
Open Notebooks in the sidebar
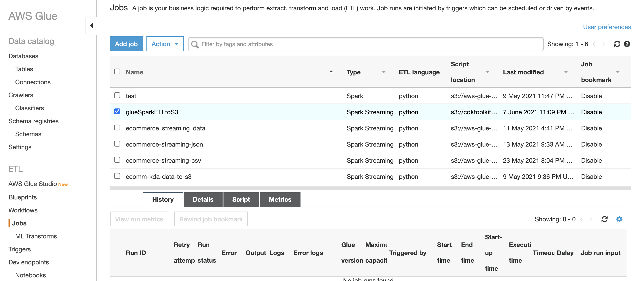[x=30, y=275]
